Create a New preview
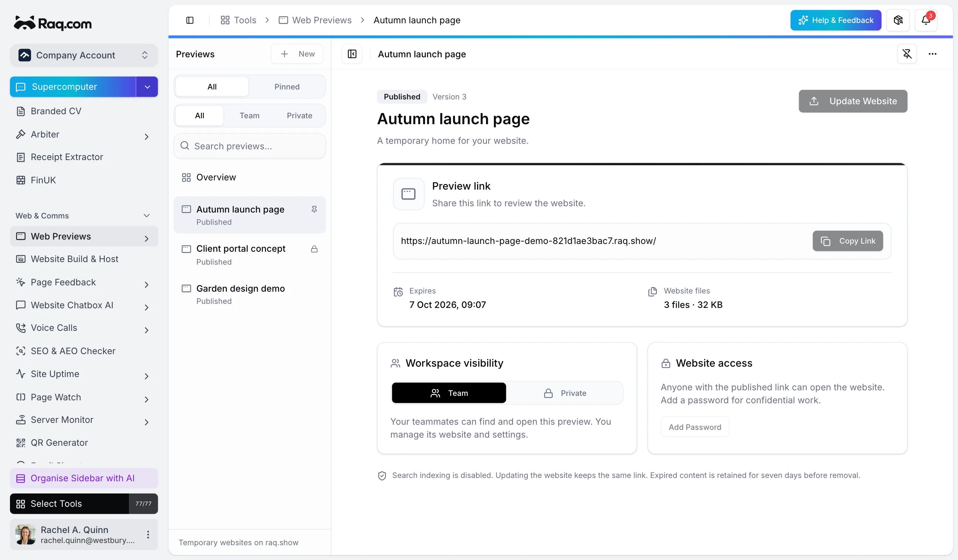 pos(297,54)
